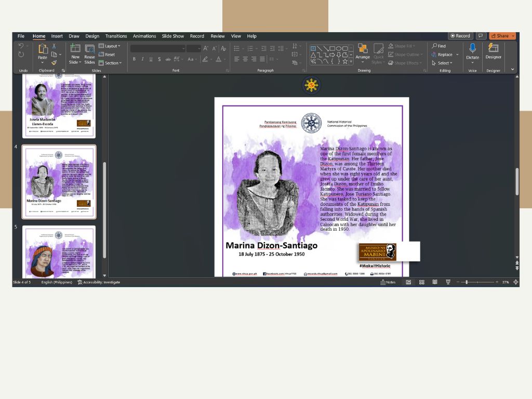Viewport: 532px width, 399px height.
Task: Center-align the paragraph text
Action: point(245,59)
